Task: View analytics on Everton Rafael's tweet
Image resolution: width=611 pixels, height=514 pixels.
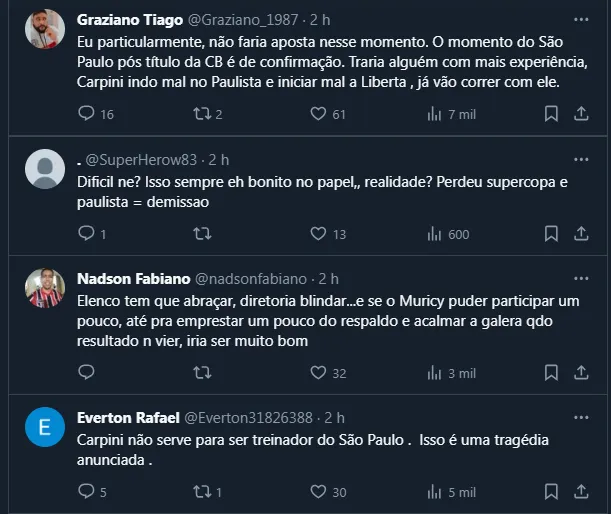Action: point(434,491)
